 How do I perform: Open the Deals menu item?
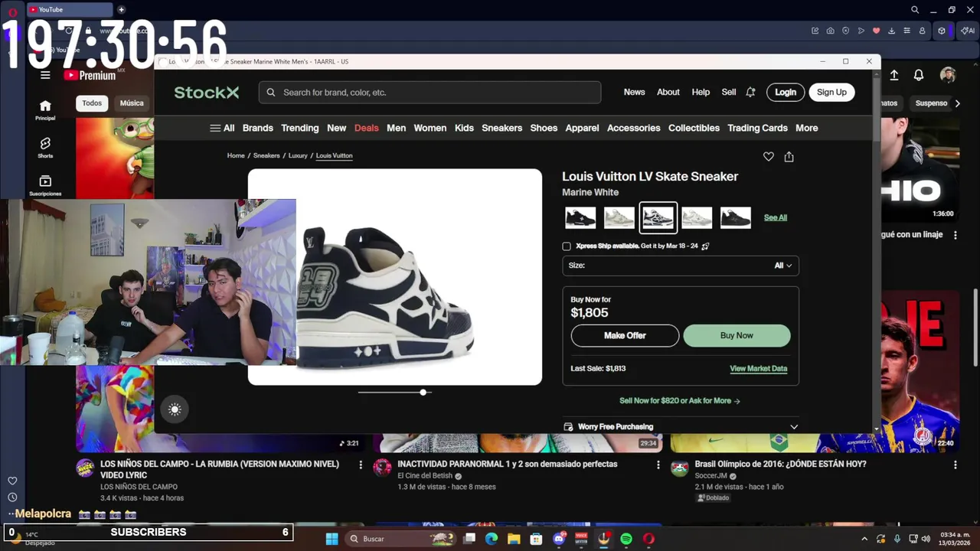click(x=366, y=128)
